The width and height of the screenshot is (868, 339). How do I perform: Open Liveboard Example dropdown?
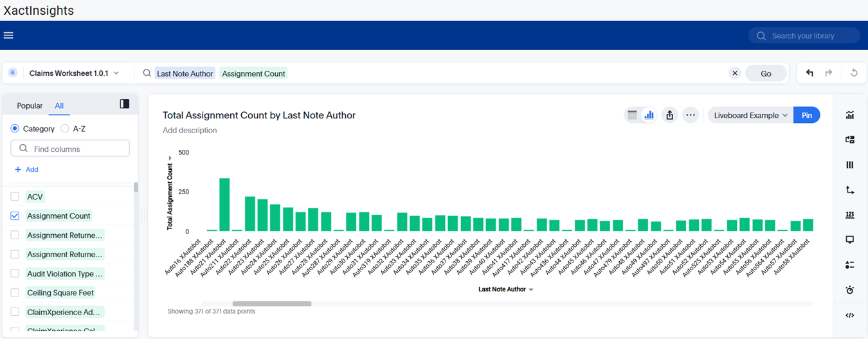click(751, 115)
